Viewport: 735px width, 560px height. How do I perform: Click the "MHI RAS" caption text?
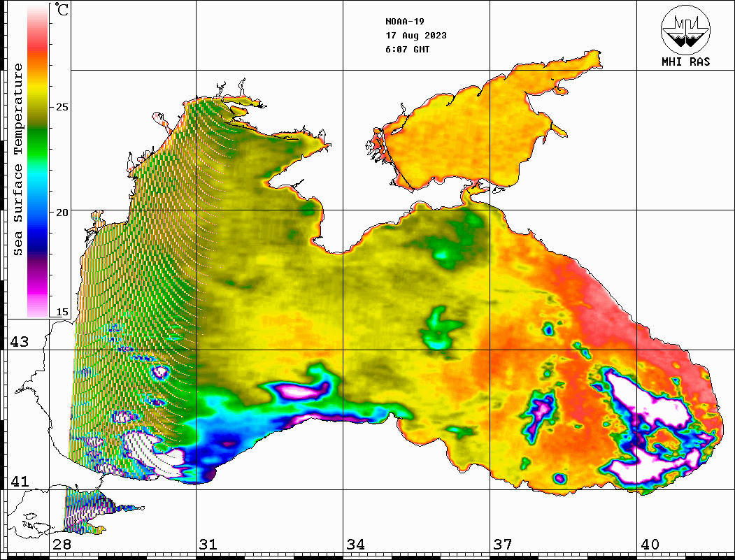[x=685, y=62]
